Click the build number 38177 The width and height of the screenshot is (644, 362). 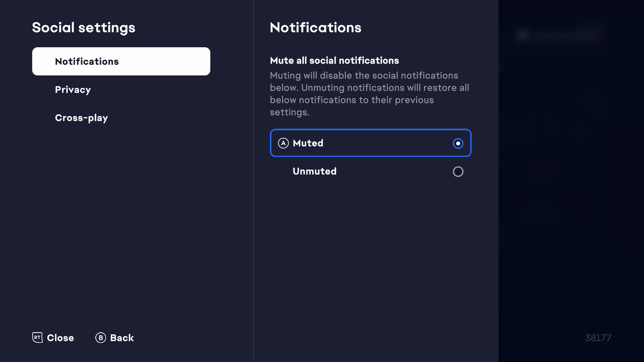[598, 338]
